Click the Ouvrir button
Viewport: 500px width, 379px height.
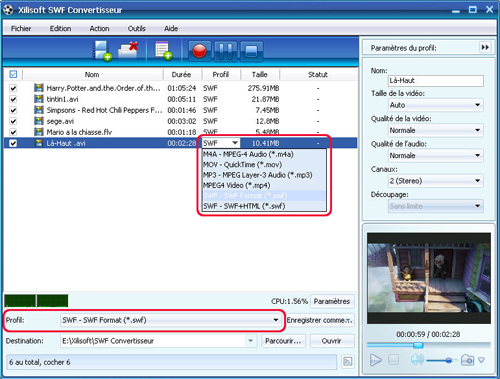coord(332,341)
